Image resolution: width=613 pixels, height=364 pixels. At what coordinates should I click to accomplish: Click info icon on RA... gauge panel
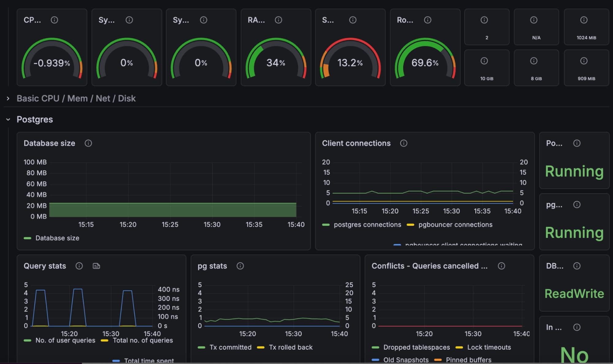[278, 20]
